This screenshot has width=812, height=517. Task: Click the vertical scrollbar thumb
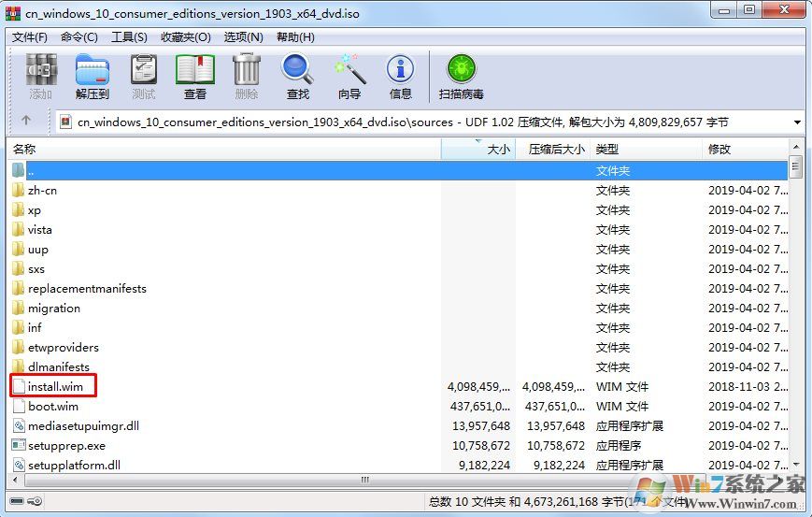(796, 166)
